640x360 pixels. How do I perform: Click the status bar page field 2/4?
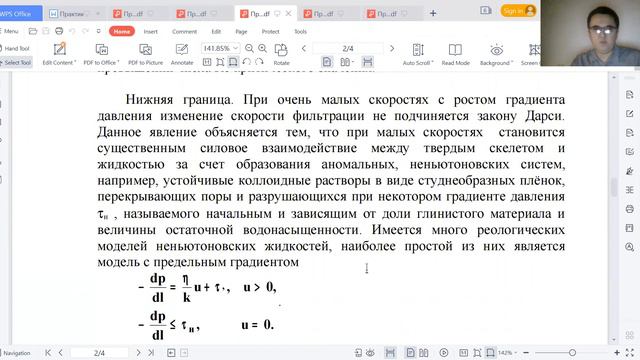(x=99, y=353)
